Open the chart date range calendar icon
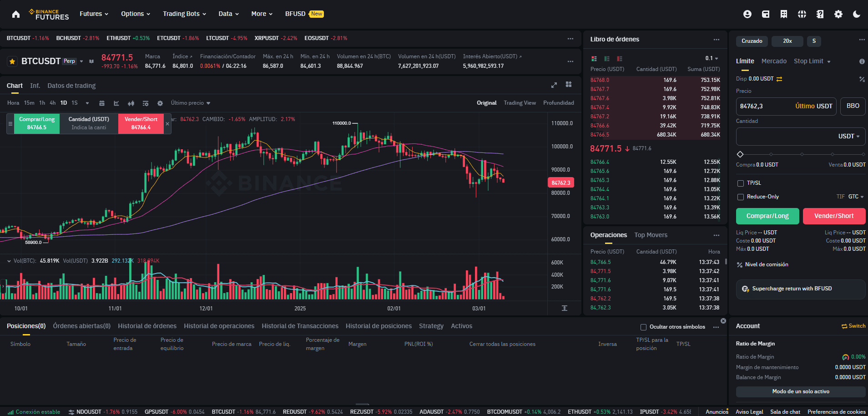Screen dimensions: 868x416 click(x=102, y=103)
